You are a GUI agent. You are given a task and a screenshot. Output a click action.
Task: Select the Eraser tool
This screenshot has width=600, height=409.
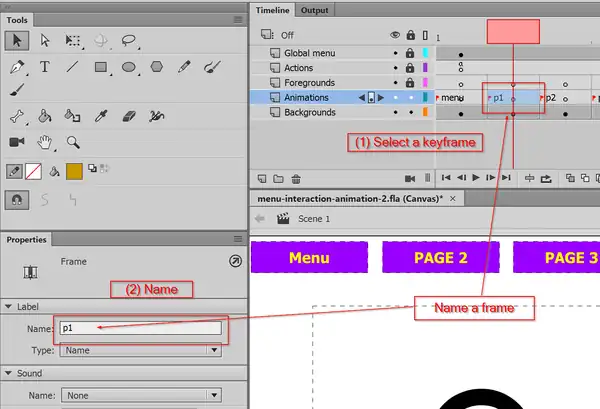(x=128, y=116)
